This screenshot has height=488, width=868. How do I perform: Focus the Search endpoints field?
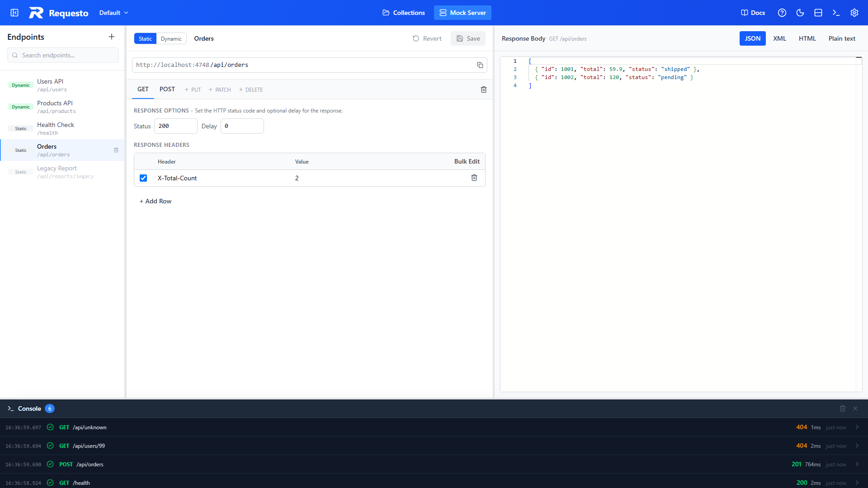(63, 55)
